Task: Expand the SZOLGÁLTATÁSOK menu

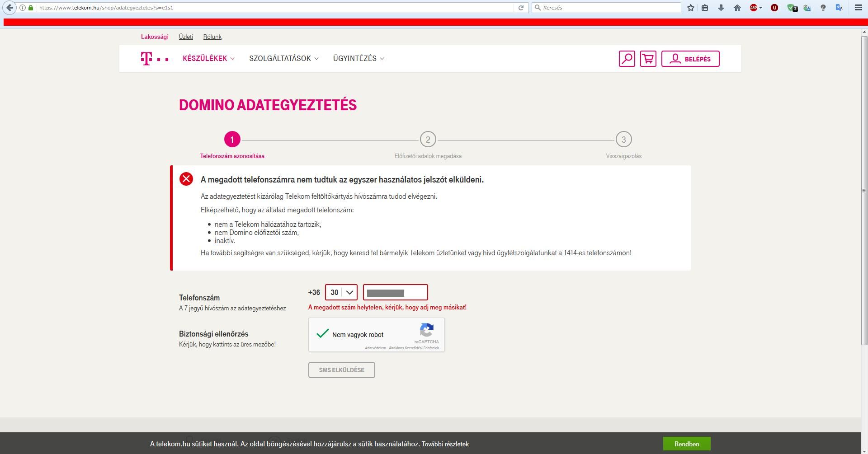Action: (x=284, y=58)
